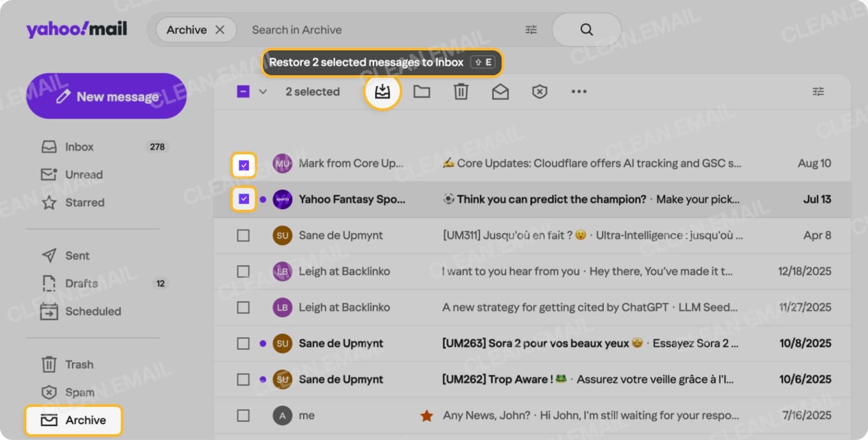Open the Sent folder
This screenshot has width=868, height=440.
pos(77,256)
